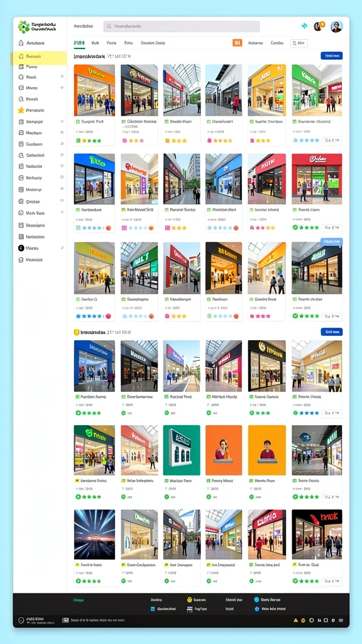Click the cyan sparkle icon in the header
362x644 pixels.
(x=304, y=26)
